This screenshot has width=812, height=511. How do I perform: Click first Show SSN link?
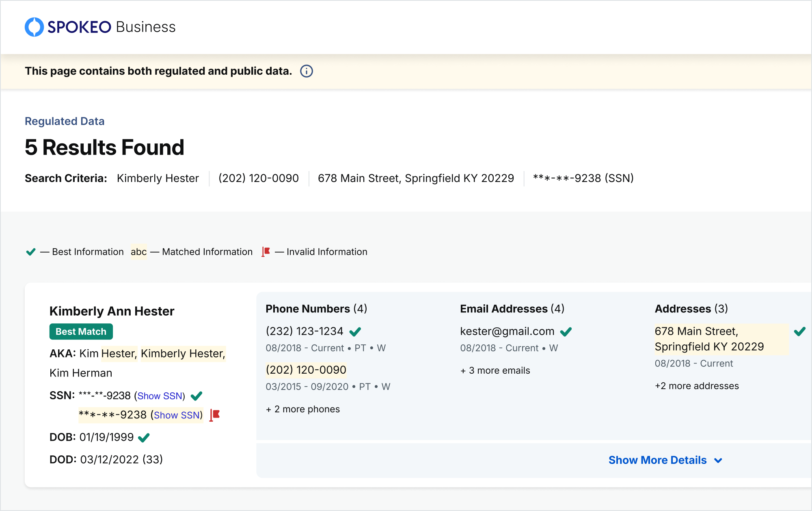click(160, 396)
